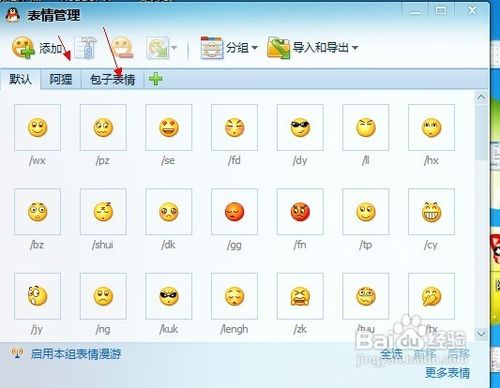Image resolution: width=500 pixels, height=388 pixels.
Task: Select the /tp emoticon
Action: coord(366,212)
